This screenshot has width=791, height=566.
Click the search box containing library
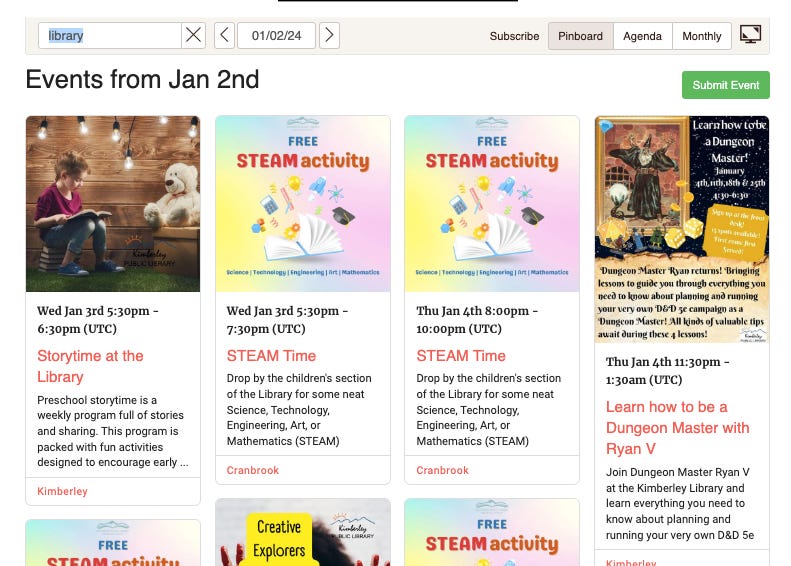pos(109,35)
